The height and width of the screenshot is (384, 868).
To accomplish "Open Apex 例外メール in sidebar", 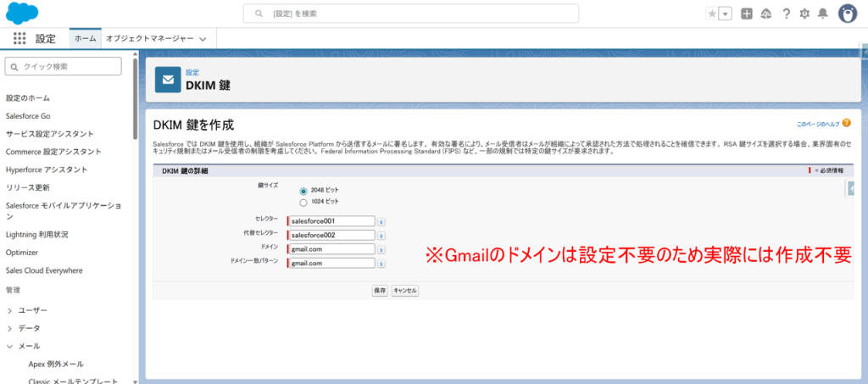I will click(56, 365).
